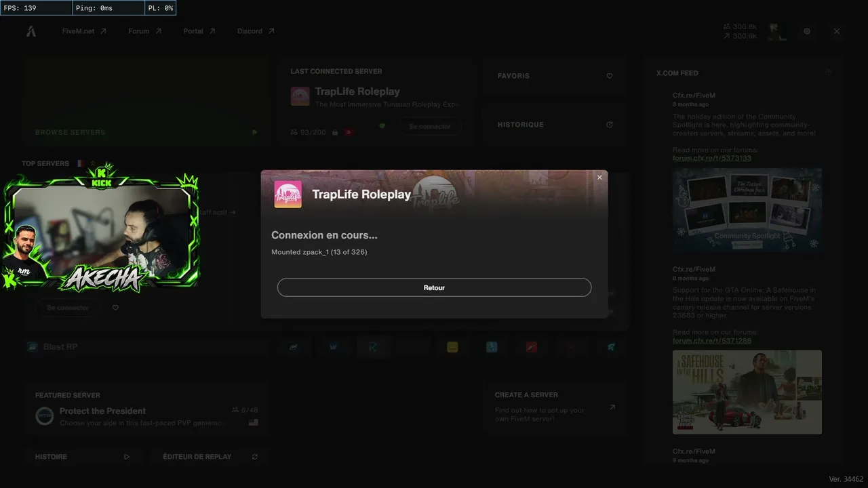Select the red server icon in the top servers row
Viewport: 868px width, 488px height.
532,347
